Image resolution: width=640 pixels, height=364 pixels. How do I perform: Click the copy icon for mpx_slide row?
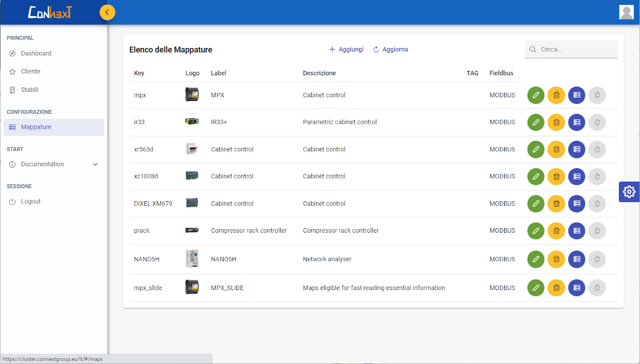597,288
